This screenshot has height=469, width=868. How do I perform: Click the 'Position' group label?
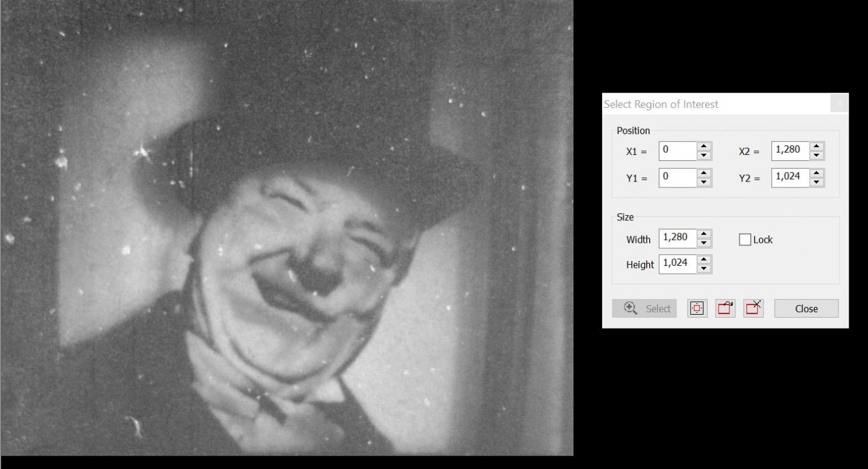(x=634, y=131)
